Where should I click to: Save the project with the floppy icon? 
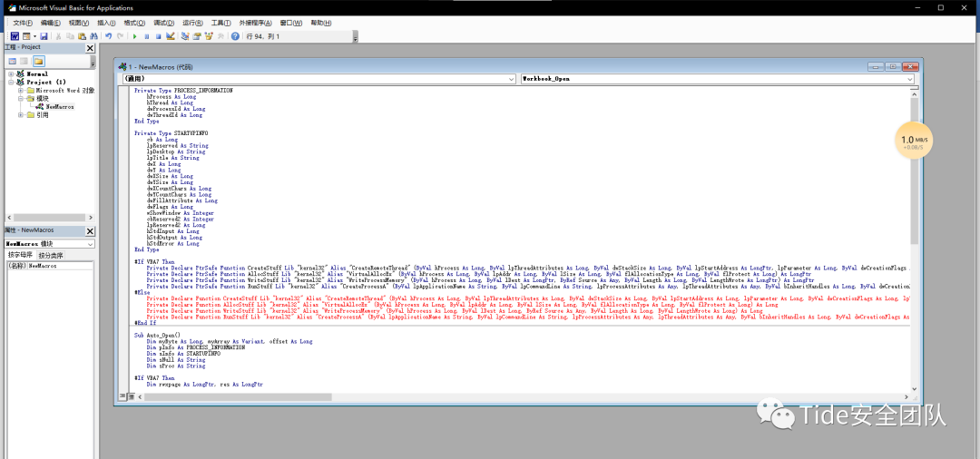coord(44,36)
